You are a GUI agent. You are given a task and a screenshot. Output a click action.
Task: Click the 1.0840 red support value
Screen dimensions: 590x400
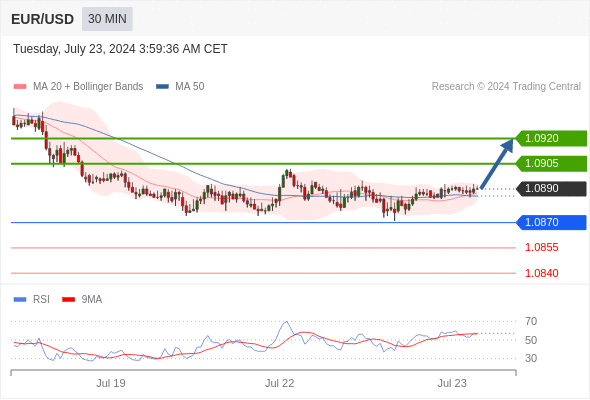tap(541, 273)
